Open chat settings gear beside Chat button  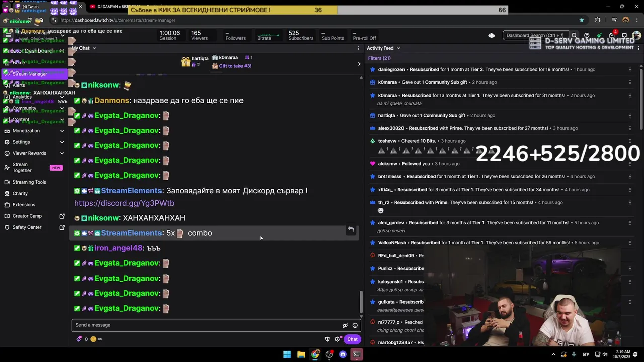pos(338,339)
